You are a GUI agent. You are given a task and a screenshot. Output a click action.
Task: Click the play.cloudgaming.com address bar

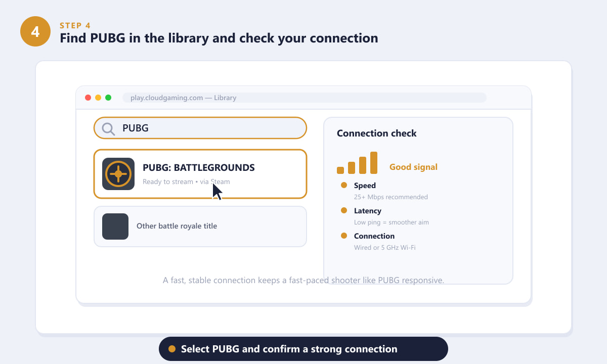click(305, 98)
